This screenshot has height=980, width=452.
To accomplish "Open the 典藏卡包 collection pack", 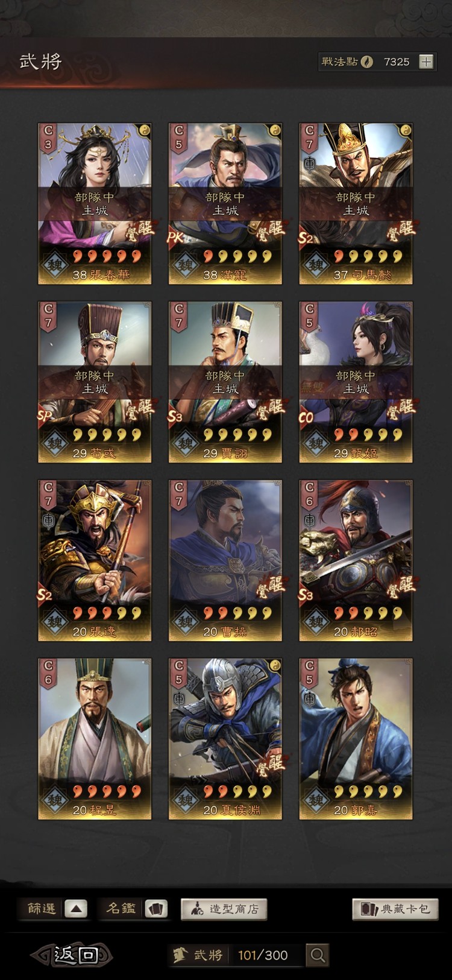I will point(395,909).
